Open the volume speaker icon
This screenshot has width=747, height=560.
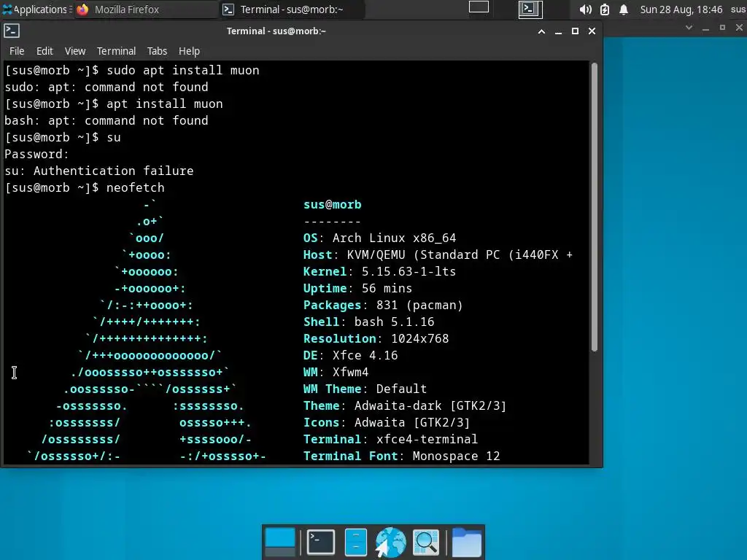(x=586, y=9)
